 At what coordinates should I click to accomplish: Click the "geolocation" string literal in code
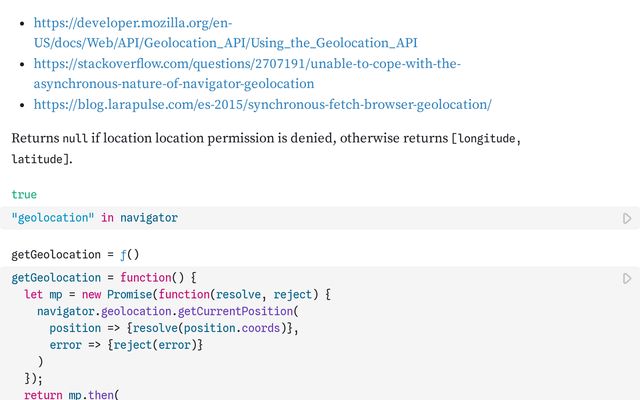pyautogui.click(x=53, y=218)
